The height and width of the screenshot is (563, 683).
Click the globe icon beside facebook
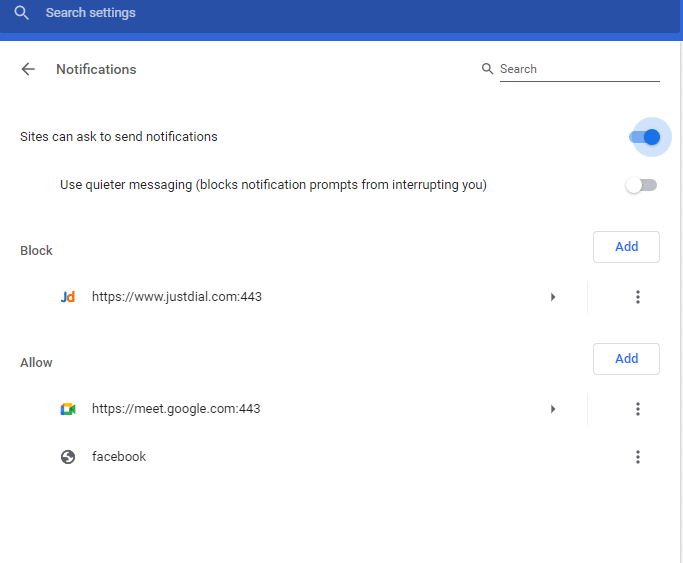[68, 457]
